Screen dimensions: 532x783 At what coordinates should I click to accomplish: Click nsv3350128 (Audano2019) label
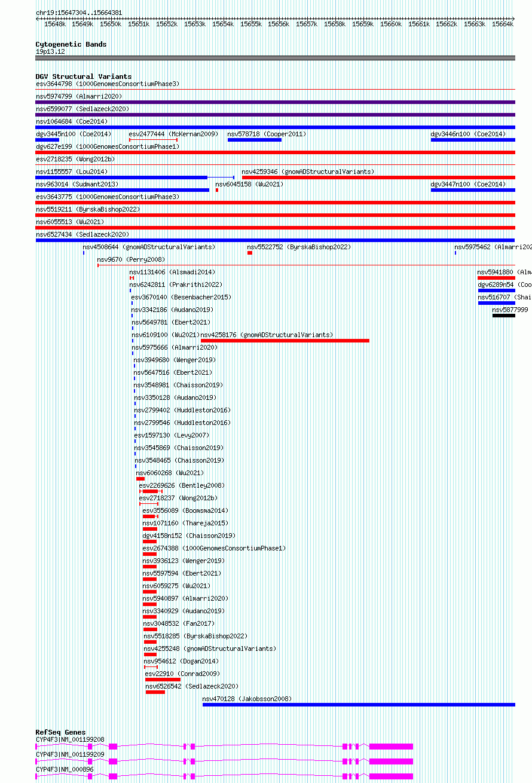pyautogui.click(x=176, y=397)
